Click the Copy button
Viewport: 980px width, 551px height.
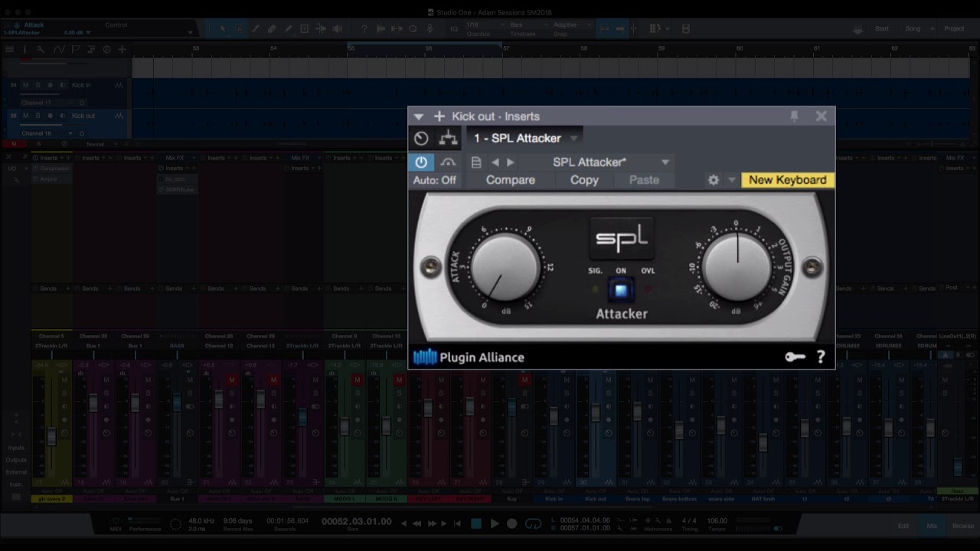[584, 180]
